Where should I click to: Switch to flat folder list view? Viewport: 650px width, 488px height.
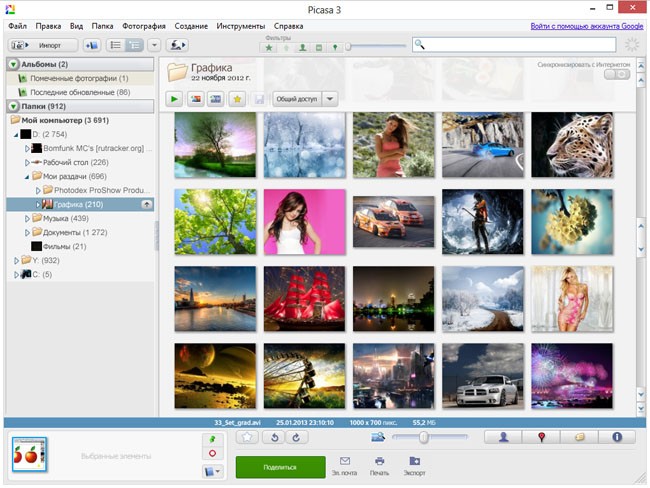pyautogui.click(x=115, y=45)
